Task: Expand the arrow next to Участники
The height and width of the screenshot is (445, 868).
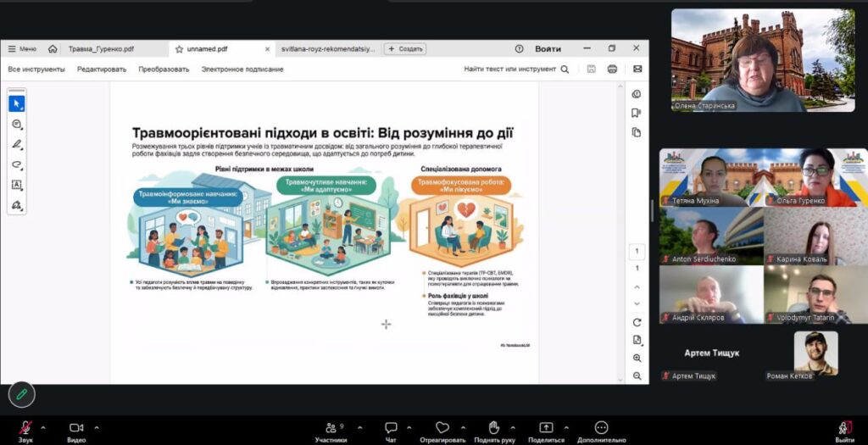Action: pos(359,427)
